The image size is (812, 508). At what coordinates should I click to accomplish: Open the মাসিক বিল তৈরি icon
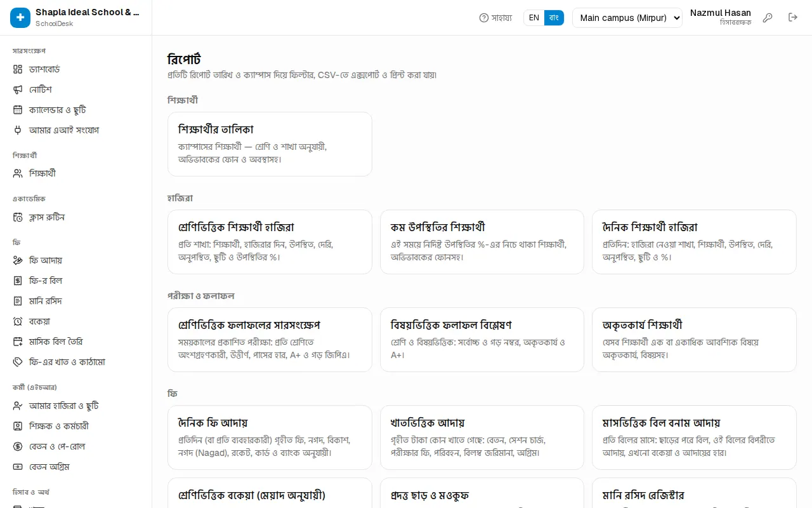(18, 342)
